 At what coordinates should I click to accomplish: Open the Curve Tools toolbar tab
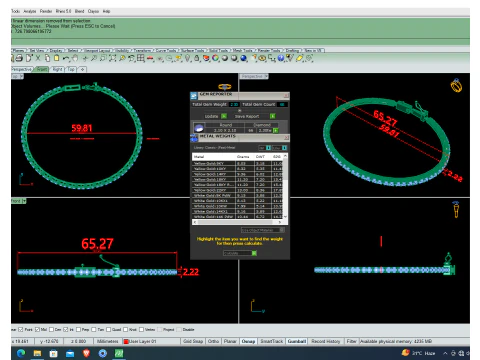point(166,50)
